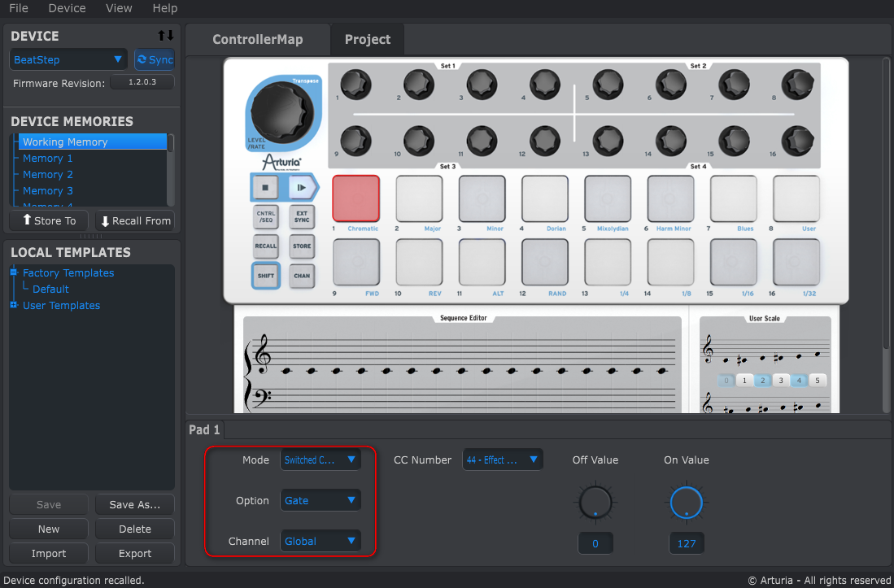This screenshot has height=588, width=894.
Task: Select Pad 5 Mixolydian
Action: [x=608, y=198]
